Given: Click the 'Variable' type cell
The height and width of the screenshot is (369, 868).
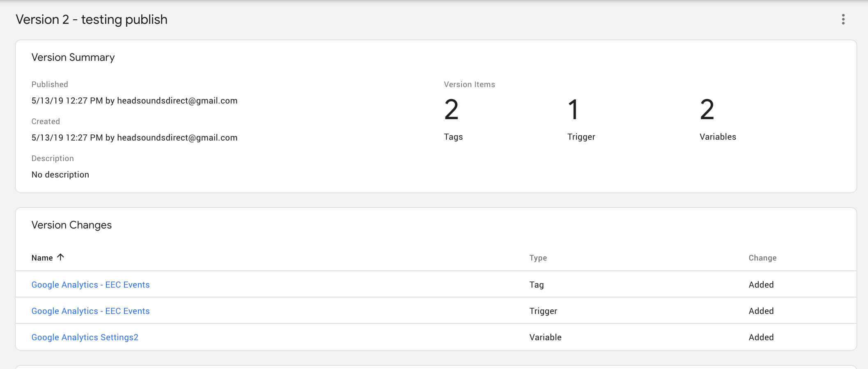Looking at the screenshot, I should (545, 337).
